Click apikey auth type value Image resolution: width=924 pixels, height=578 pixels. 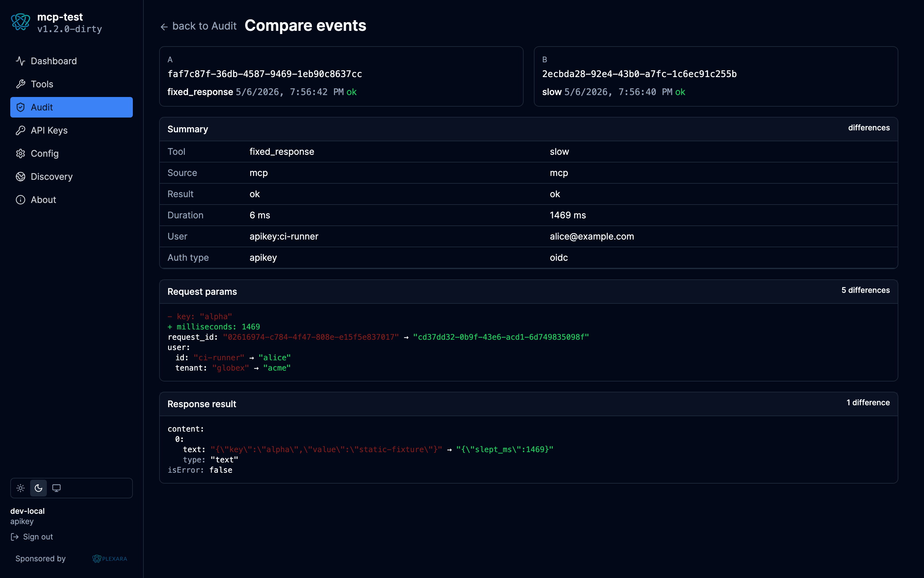coord(263,258)
